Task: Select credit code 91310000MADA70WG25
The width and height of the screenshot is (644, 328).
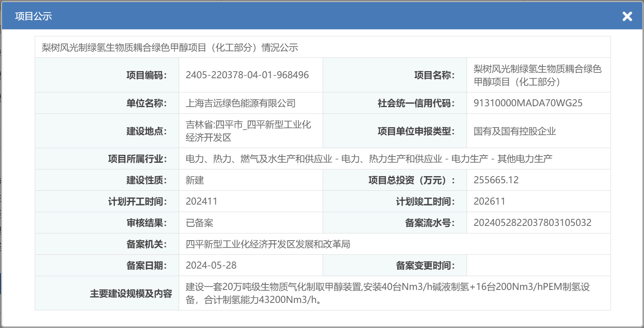Action: tap(528, 103)
